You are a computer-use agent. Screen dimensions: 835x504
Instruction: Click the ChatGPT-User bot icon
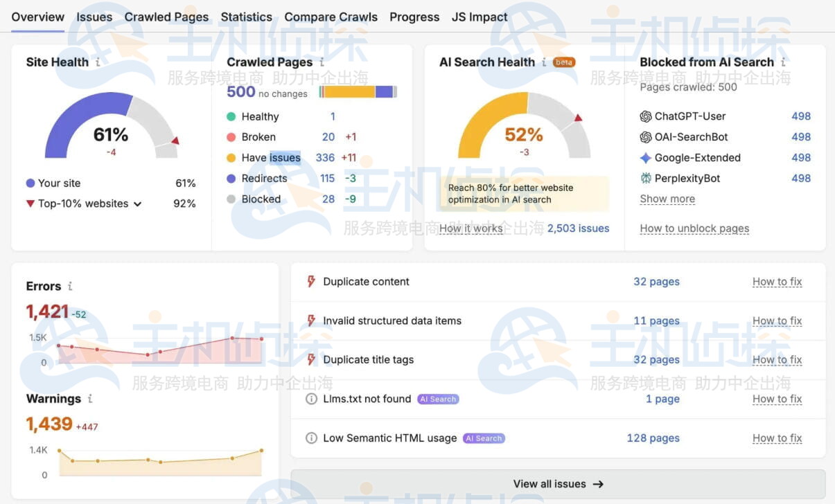646,116
